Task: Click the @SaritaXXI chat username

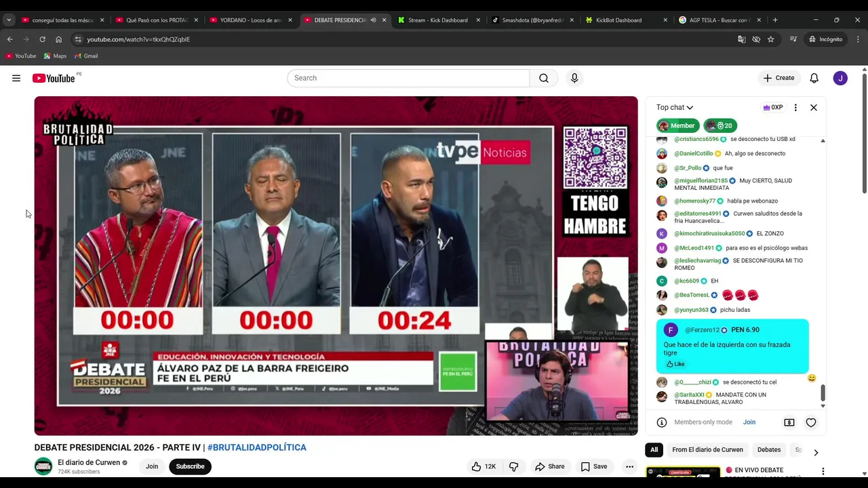Action: [689, 394]
